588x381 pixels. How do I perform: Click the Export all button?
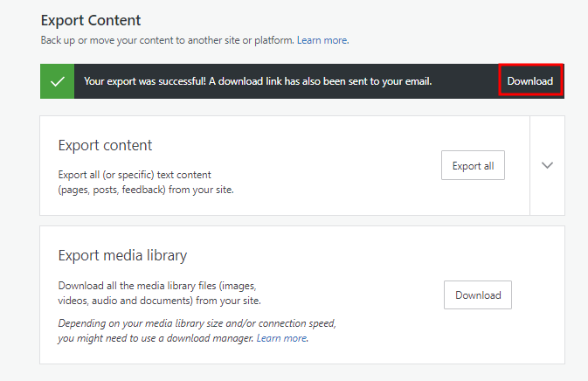coord(473,165)
